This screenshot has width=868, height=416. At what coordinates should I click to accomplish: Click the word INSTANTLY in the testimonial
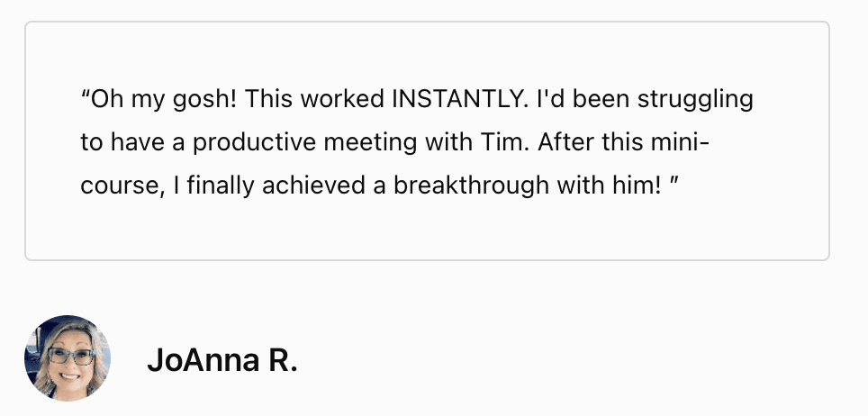pos(453,98)
